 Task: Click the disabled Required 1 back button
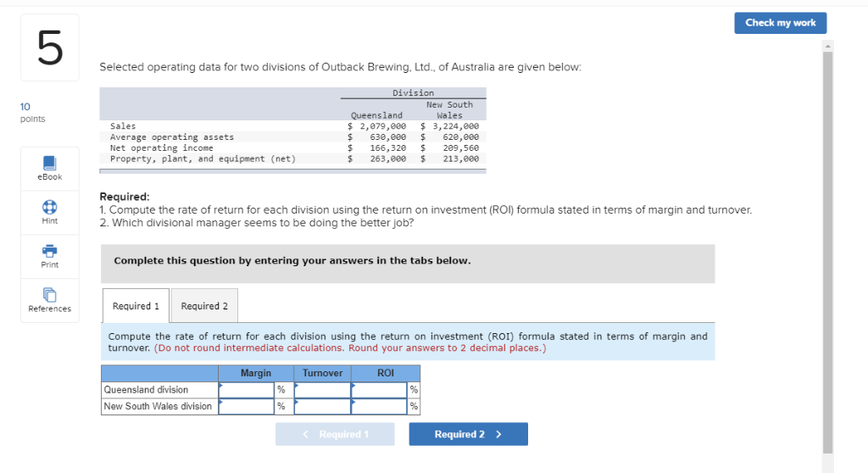335,434
